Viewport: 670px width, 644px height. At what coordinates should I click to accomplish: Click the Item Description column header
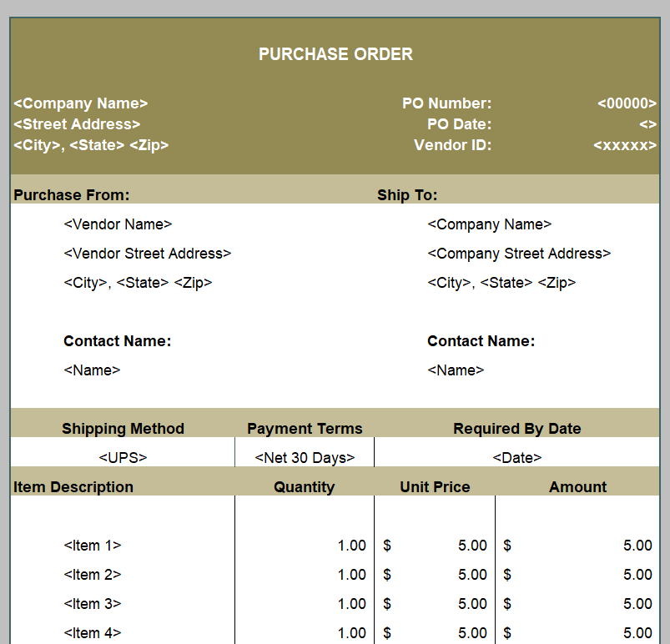[73, 487]
